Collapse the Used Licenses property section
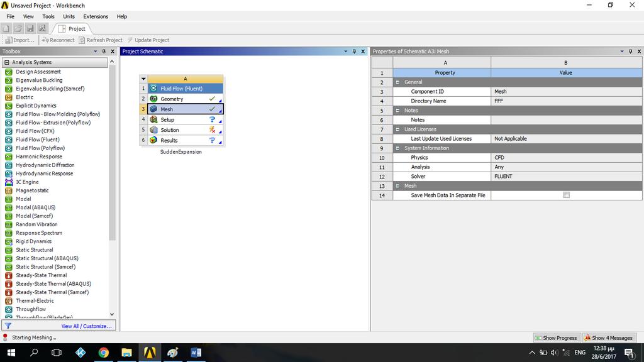 (x=397, y=129)
